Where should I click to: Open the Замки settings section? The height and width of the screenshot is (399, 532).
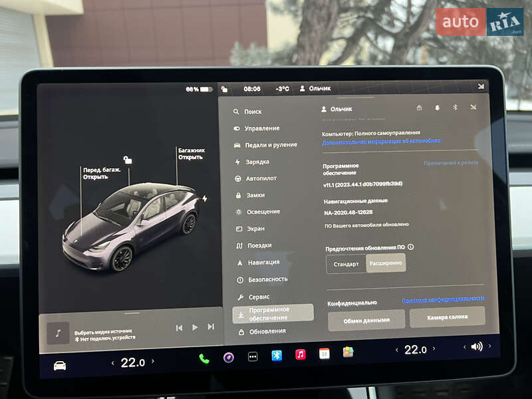[255, 195]
